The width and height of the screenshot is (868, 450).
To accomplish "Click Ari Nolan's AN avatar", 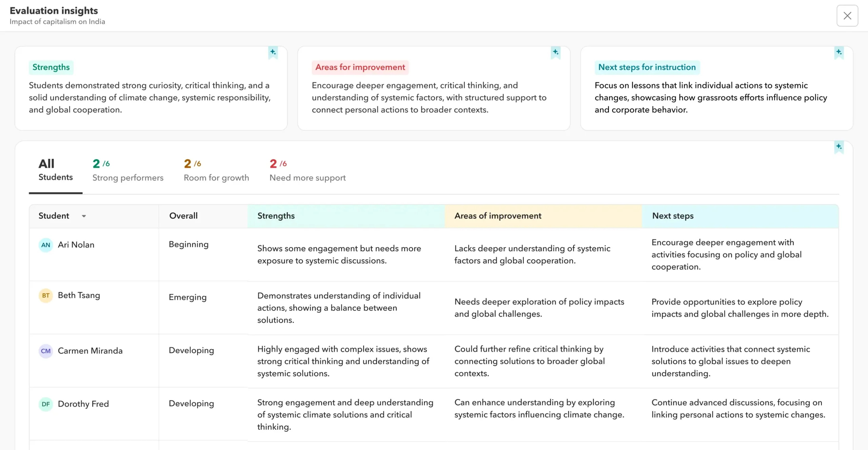I will (45, 245).
